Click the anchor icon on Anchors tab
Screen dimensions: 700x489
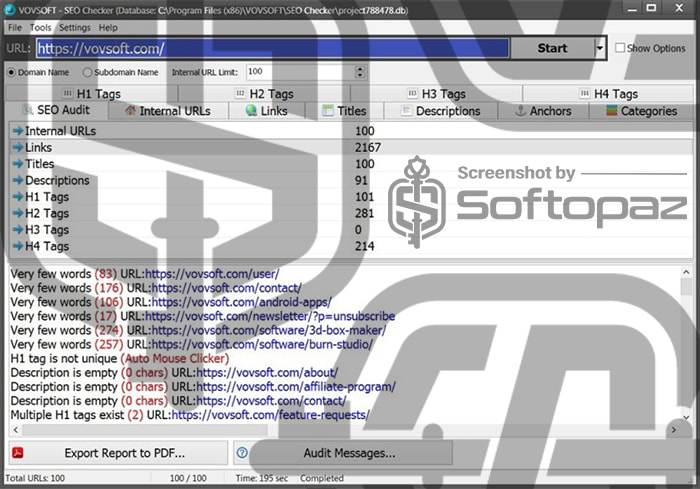[x=520, y=110]
